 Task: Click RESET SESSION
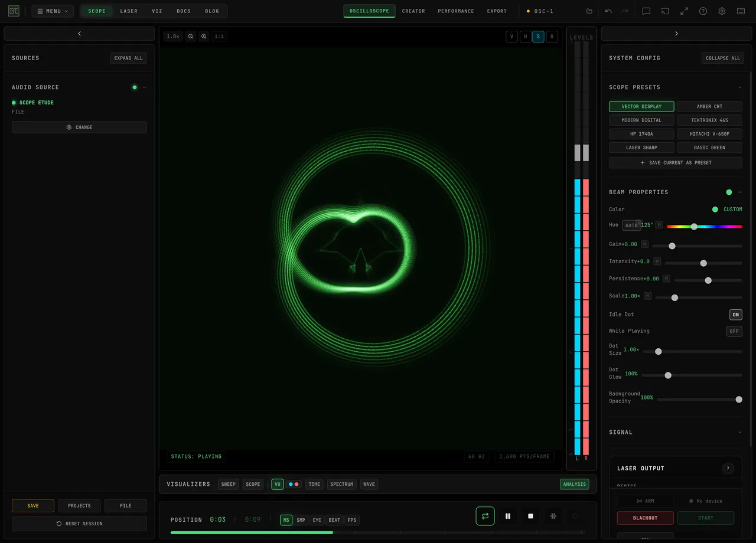[x=79, y=524]
